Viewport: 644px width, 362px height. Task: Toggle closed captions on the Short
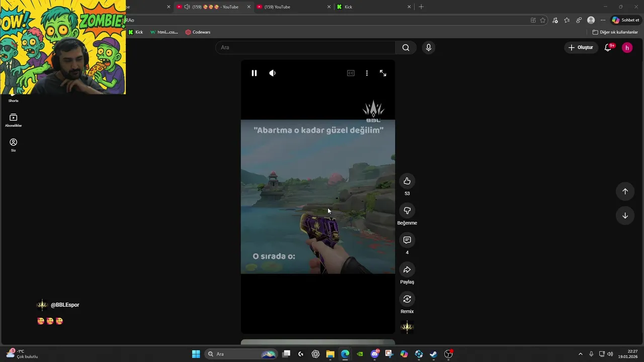click(x=351, y=73)
